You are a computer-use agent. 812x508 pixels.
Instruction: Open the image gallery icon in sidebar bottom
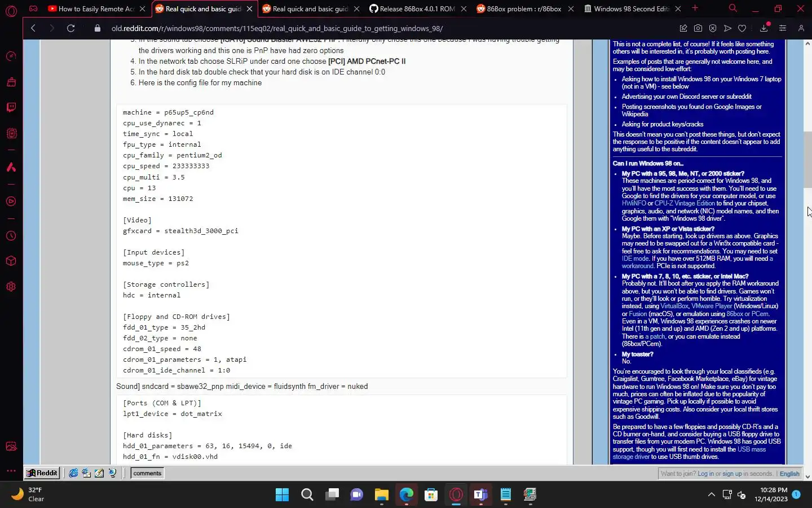11,446
